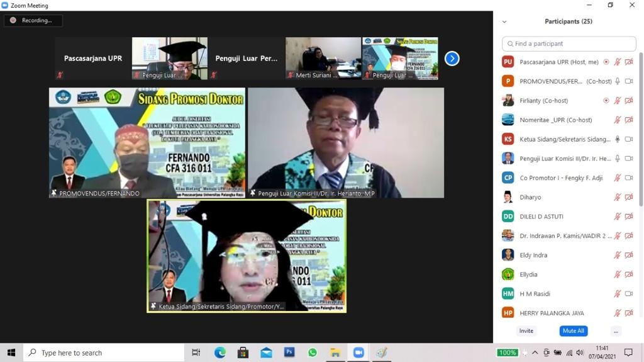Click the muted mic icon for Diharyo

618,197
